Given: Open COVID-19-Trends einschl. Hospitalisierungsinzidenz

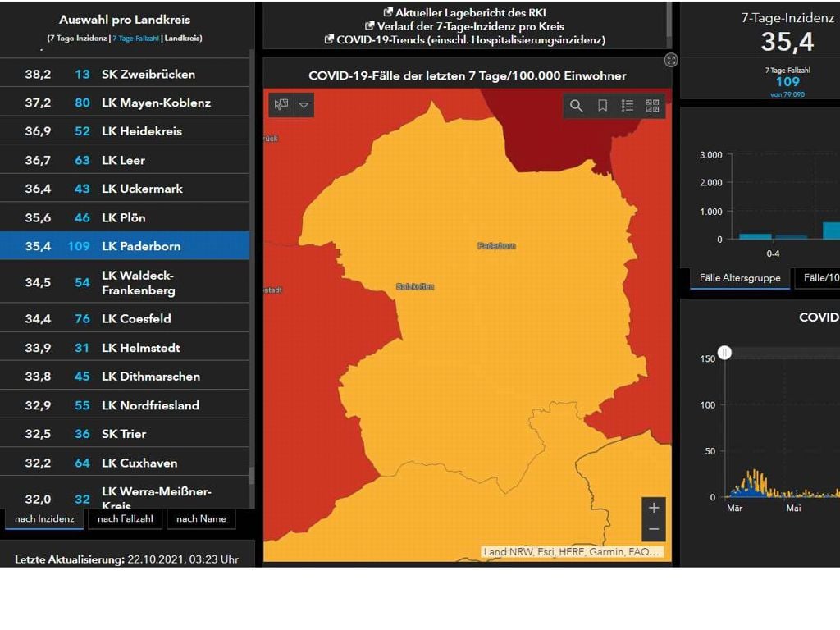Looking at the screenshot, I should [468, 39].
